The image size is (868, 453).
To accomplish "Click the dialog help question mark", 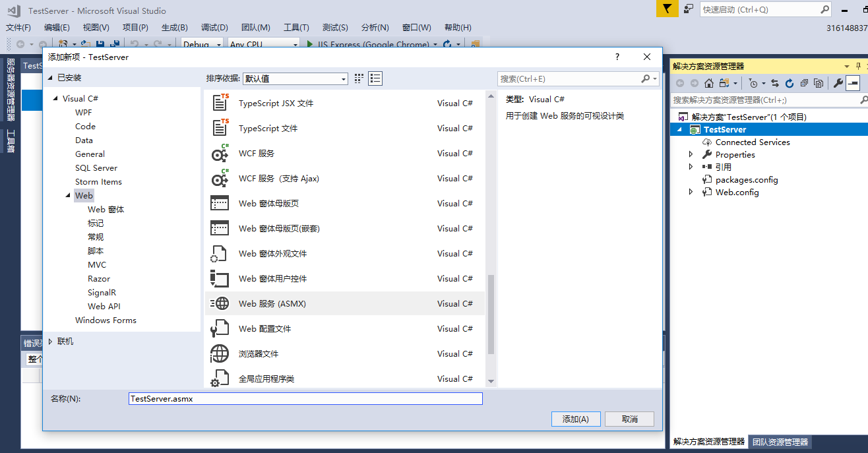I will click(617, 57).
